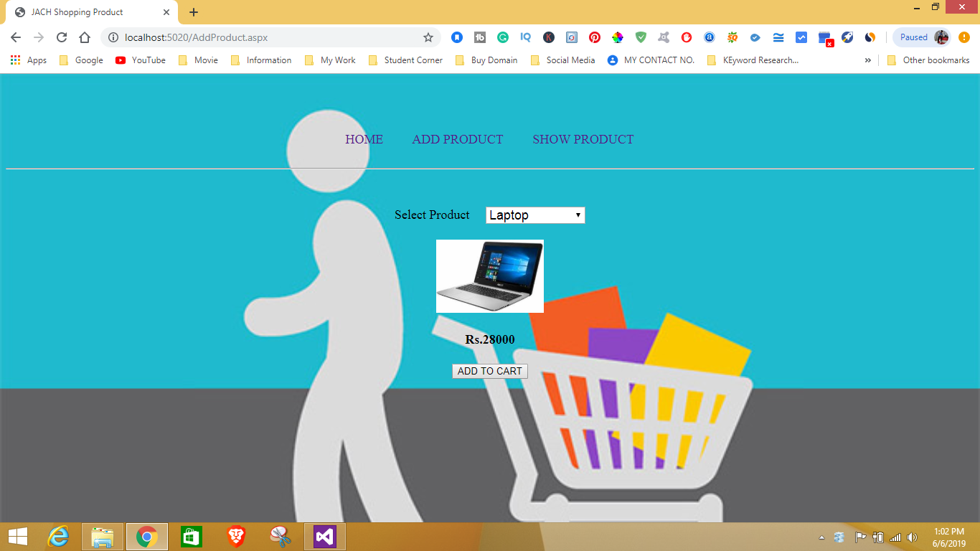The image size is (980, 551).
Task: Open the Windows Store from the taskbar
Action: tap(191, 536)
